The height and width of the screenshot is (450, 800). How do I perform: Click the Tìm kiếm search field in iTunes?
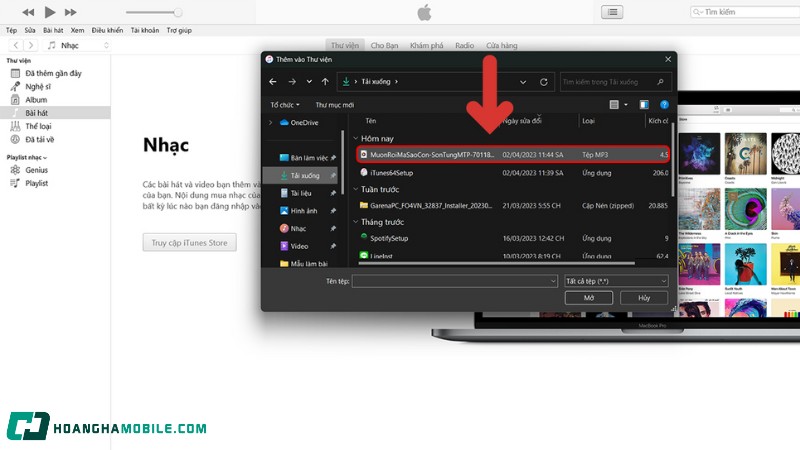coord(745,12)
